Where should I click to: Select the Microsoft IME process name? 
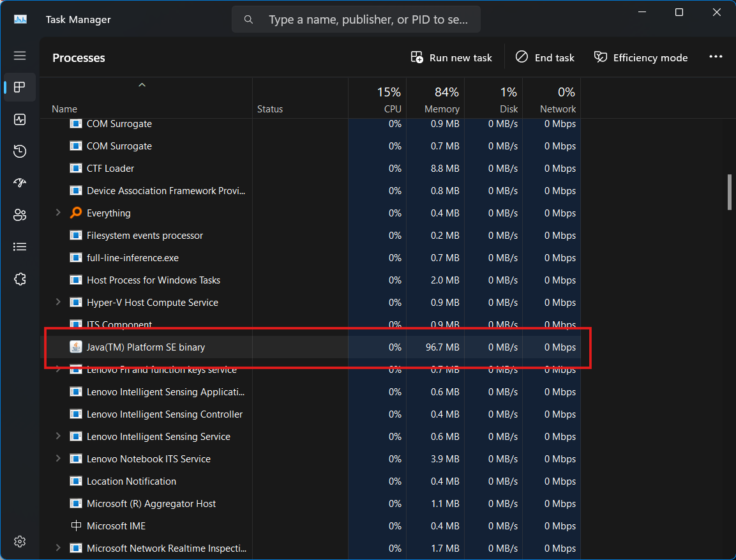coord(116,526)
